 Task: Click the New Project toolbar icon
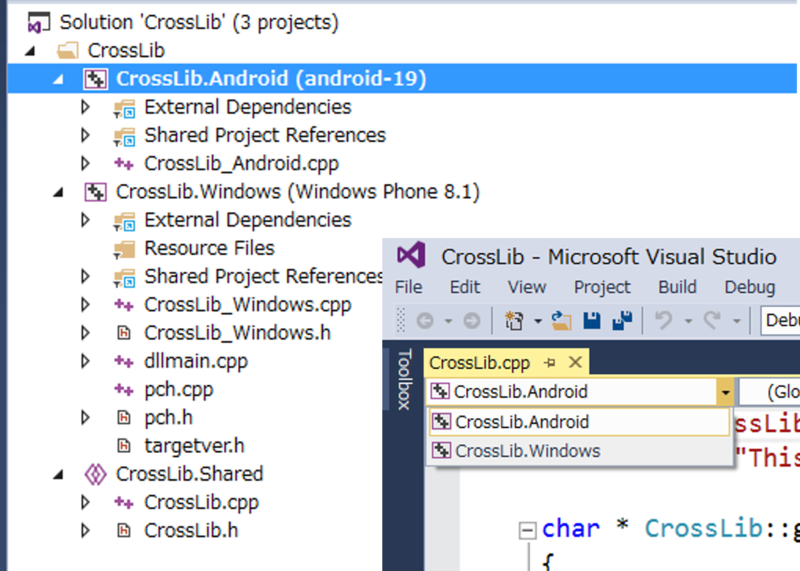coord(514,321)
